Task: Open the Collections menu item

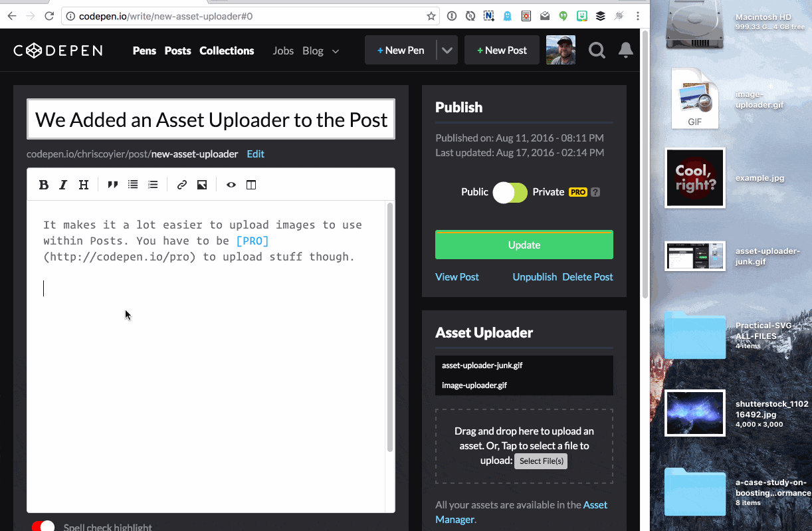Action: point(227,50)
